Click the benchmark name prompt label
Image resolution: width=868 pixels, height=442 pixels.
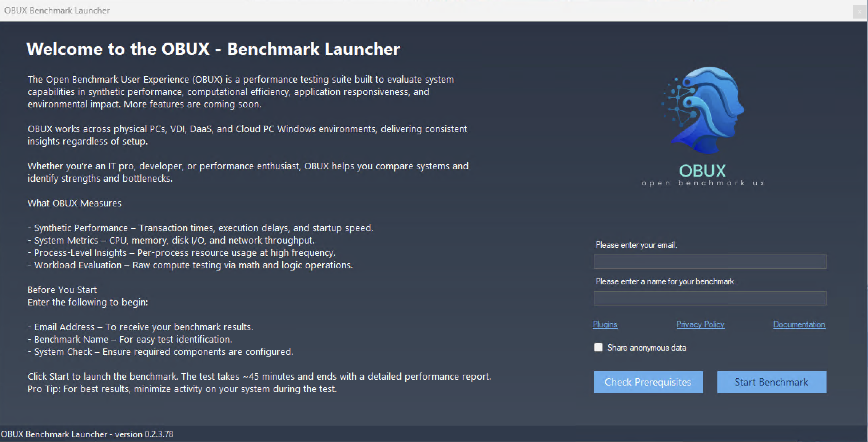pyautogui.click(x=666, y=281)
